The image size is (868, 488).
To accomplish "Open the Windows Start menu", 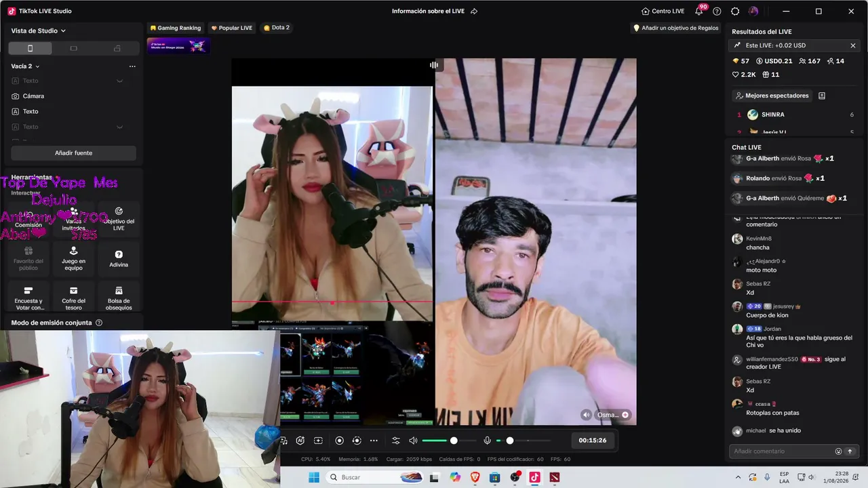I will pyautogui.click(x=314, y=477).
